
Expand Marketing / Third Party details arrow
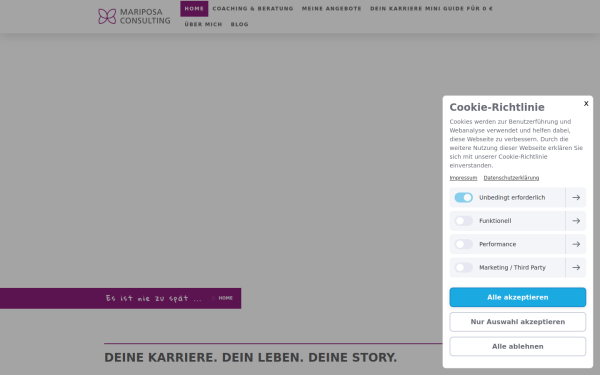[576, 267]
